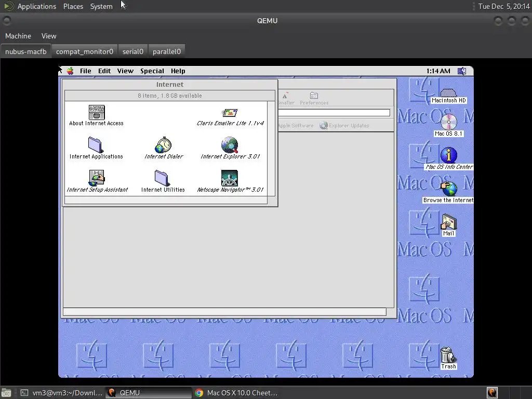Open the QEMU View menu
This screenshot has height=399, width=532.
[49, 36]
